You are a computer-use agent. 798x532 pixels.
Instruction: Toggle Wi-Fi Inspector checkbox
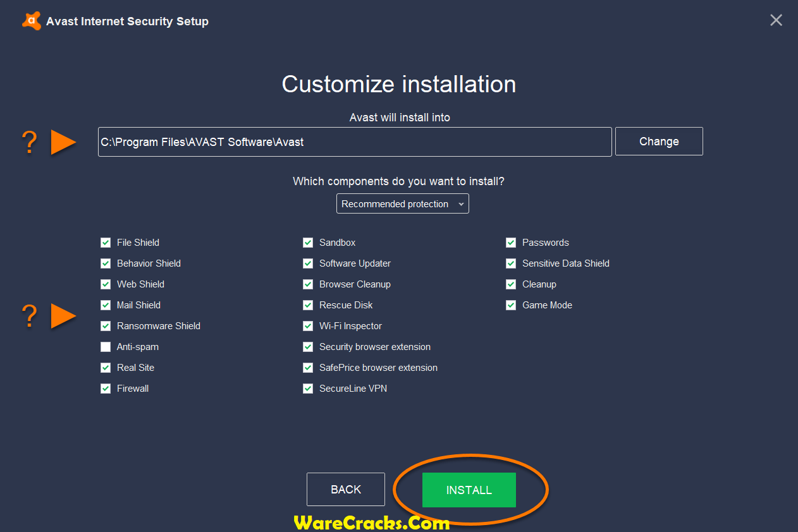308,326
